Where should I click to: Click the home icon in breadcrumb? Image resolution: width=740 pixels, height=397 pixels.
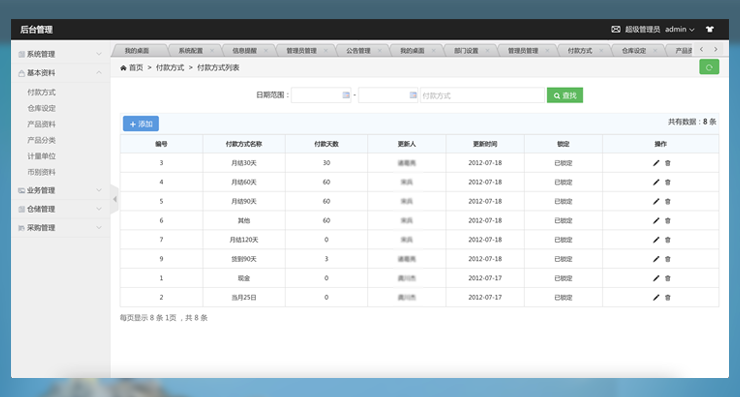pos(123,68)
